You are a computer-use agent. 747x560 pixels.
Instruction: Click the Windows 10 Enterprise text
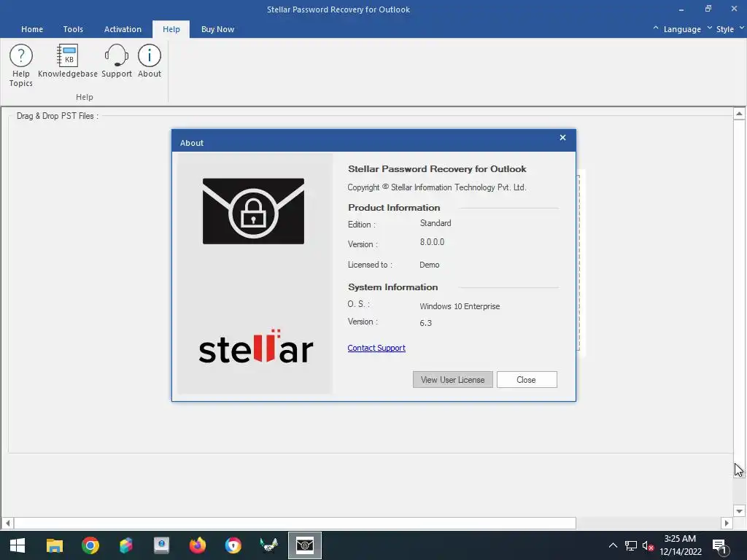click(x=460, y=306)
